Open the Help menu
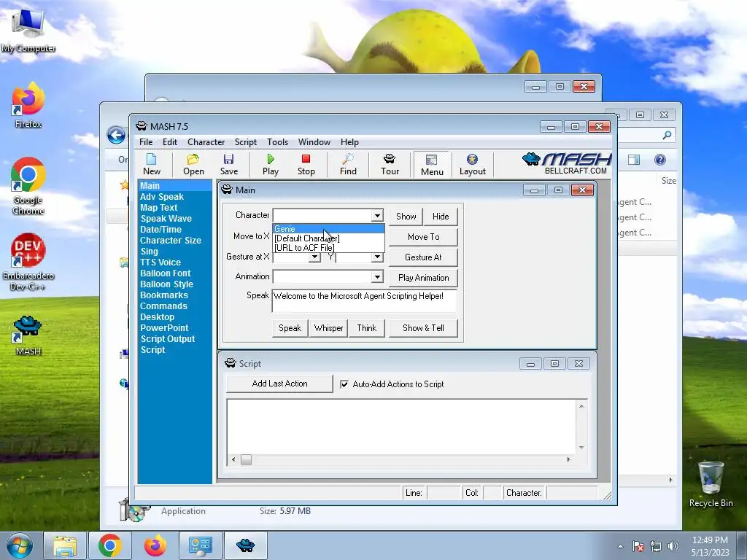Screen dimensions: 747x560 [349, 142]
